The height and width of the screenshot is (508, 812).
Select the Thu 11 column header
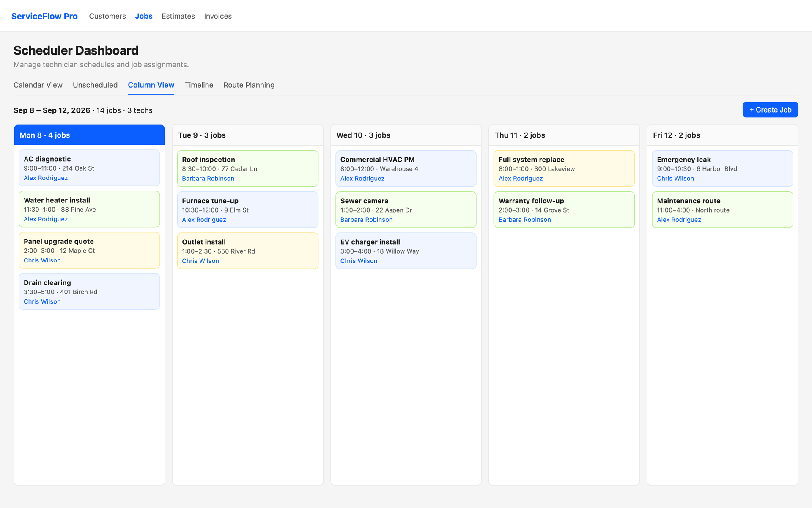tap(564, 135)
